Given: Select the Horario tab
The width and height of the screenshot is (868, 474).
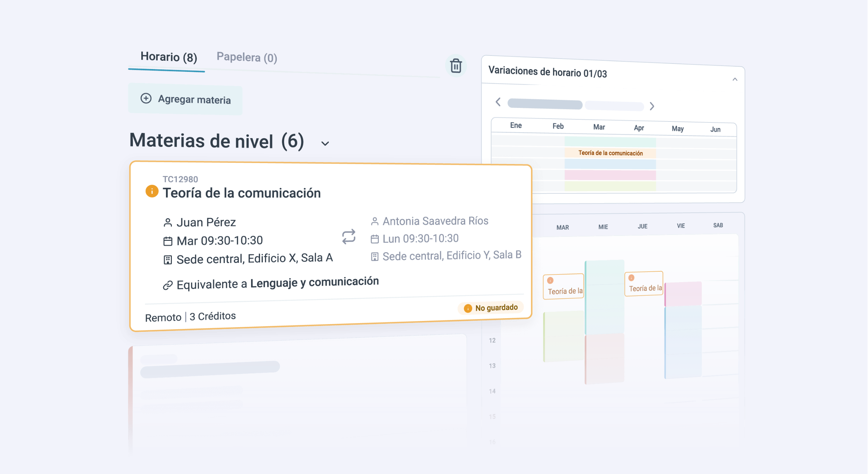Looking at the screenshot, I should [168, 58].
